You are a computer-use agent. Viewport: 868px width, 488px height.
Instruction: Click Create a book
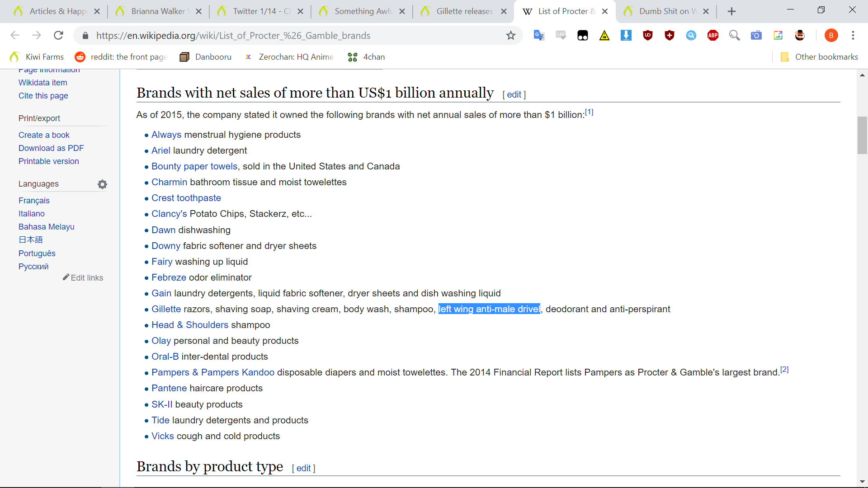[44, 135]
